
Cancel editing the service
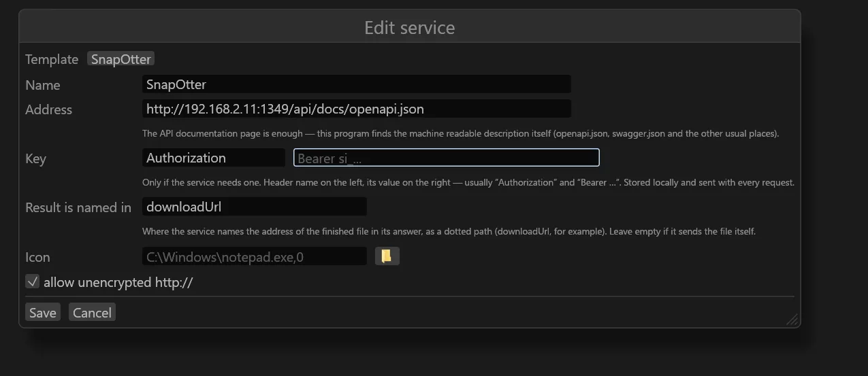point(92,312)
